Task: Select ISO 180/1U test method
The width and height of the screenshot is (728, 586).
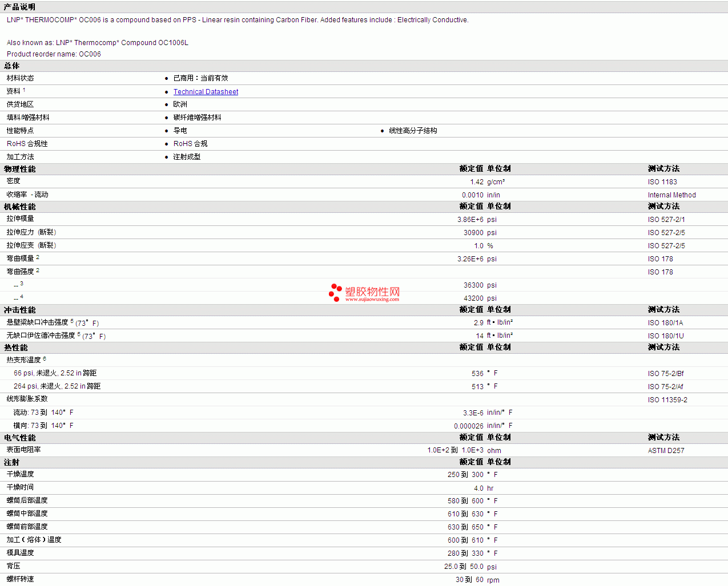Action: point(666,336)
